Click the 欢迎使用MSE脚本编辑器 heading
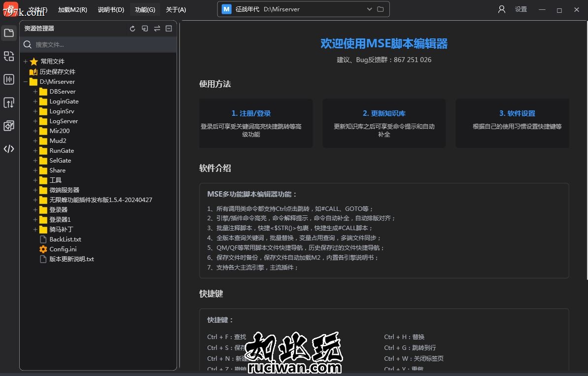 tap(384, 43)
